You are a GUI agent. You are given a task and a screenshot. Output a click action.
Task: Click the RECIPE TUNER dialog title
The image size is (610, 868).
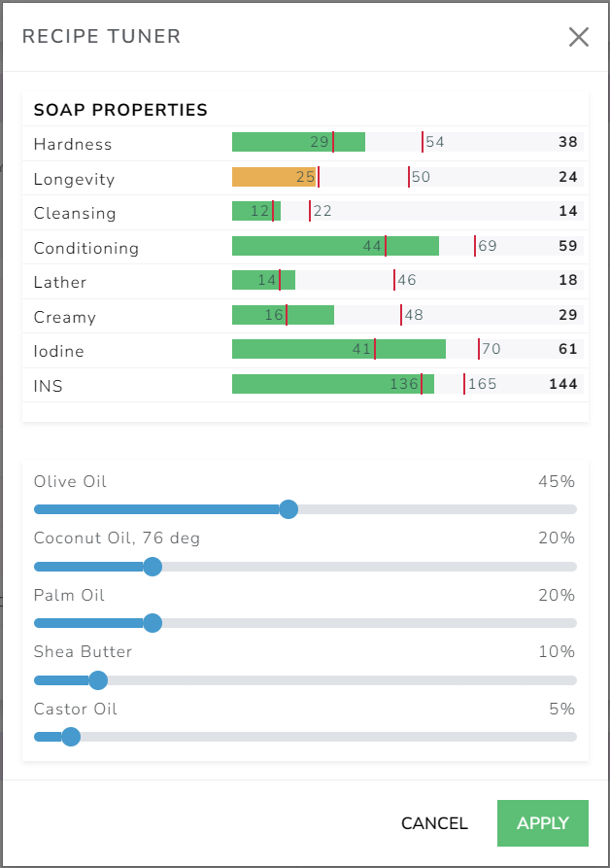click(102, 37)
